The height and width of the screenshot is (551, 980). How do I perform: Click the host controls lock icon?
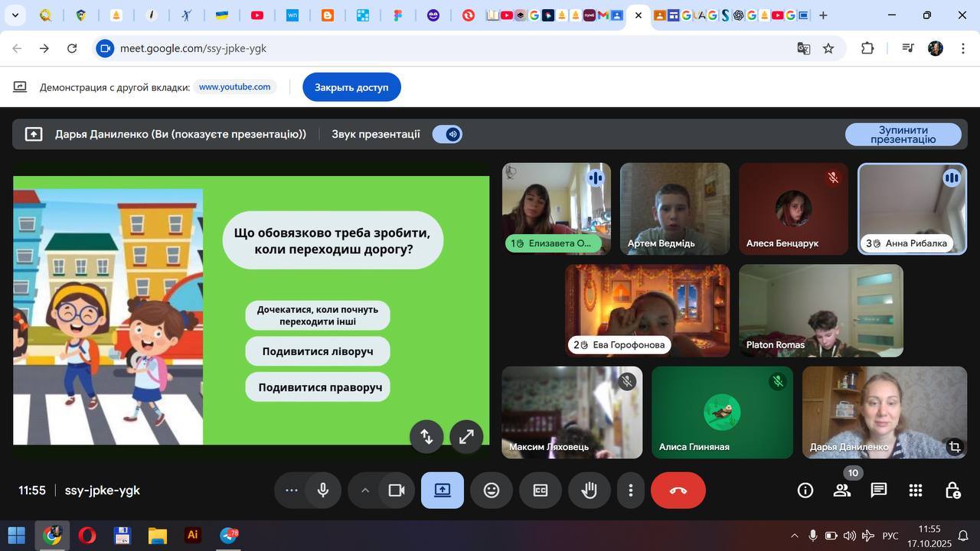coord(952,491)
